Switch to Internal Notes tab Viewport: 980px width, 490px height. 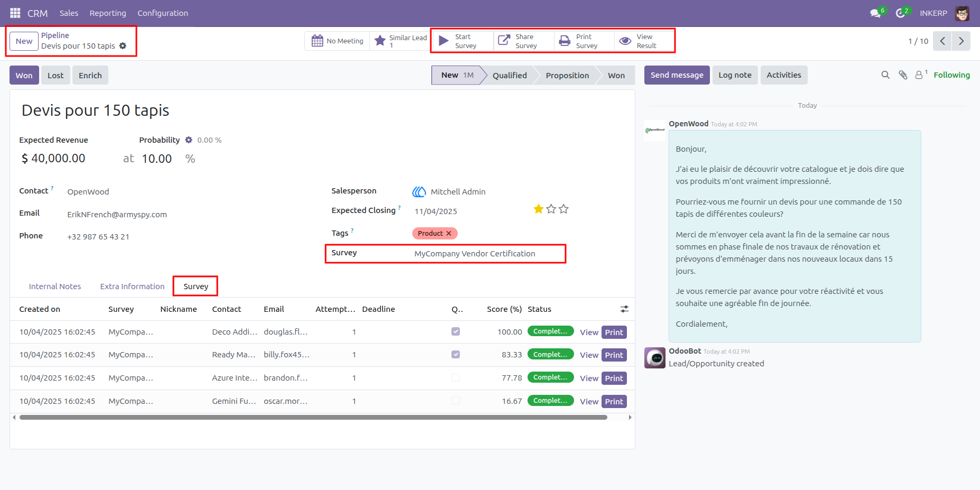click(x=55, y=286)
